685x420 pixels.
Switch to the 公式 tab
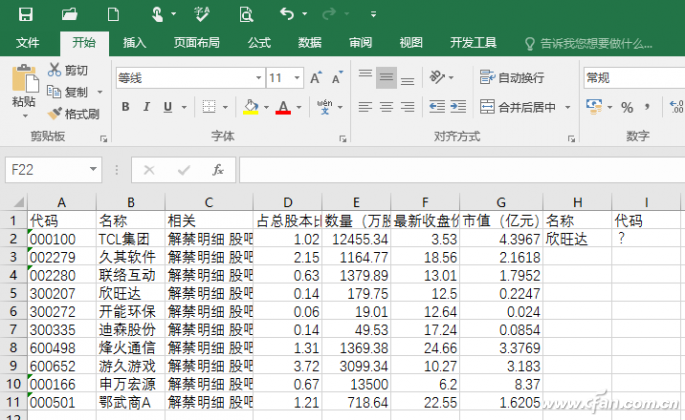point(259,42)
